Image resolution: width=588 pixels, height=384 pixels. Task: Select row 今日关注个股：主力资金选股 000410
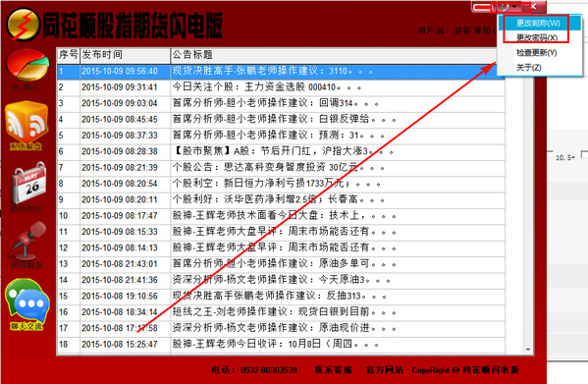281,87
